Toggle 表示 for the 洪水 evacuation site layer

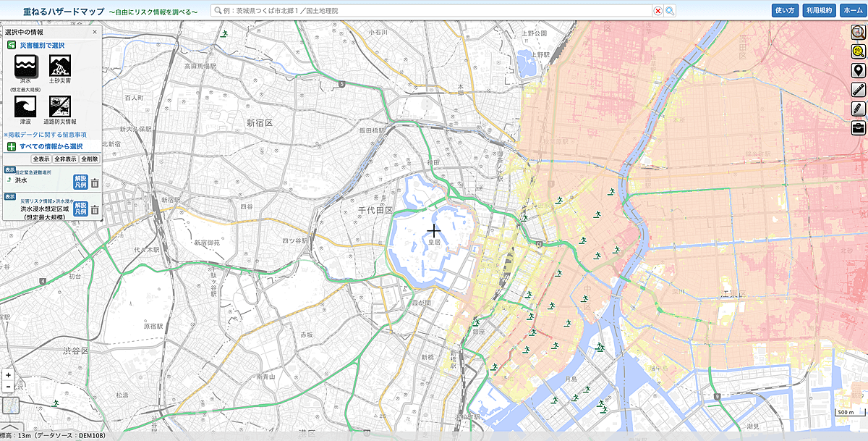pos(9,169)
